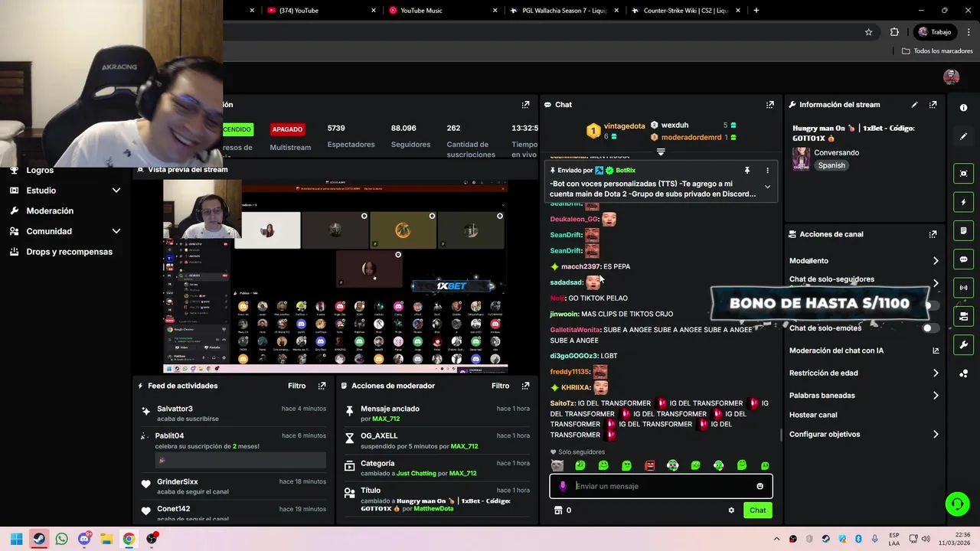This screenshot has height=551, width=980.
Task: Open Configurar objetivos submenu arrow
Action: point(936,435)
